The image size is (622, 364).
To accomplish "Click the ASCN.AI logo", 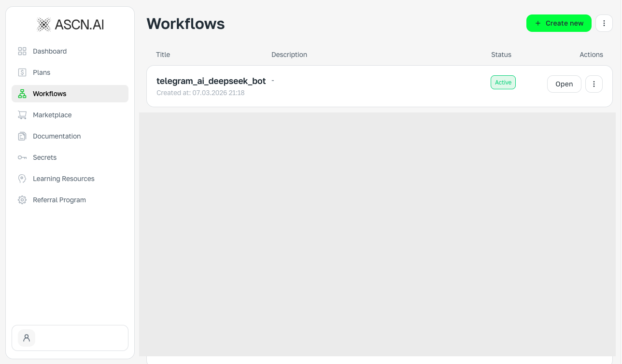I will pyautogui.click(x=70, y=25).
